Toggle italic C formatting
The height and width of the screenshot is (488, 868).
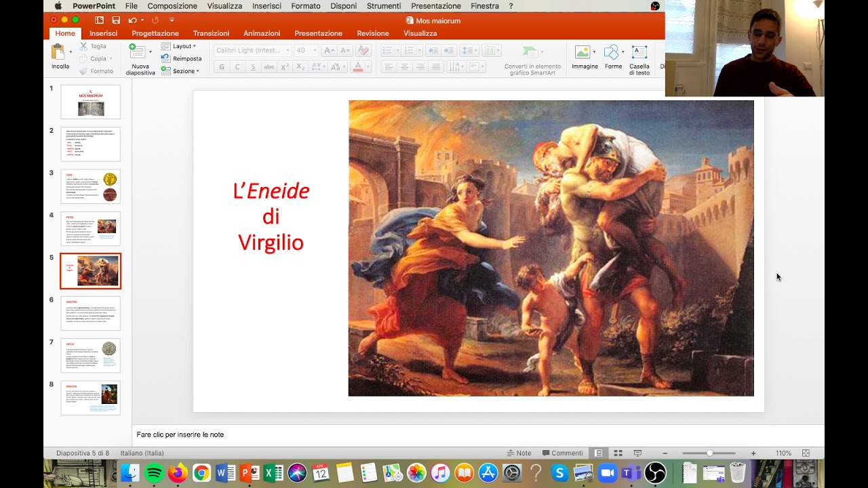coord(237,66)
